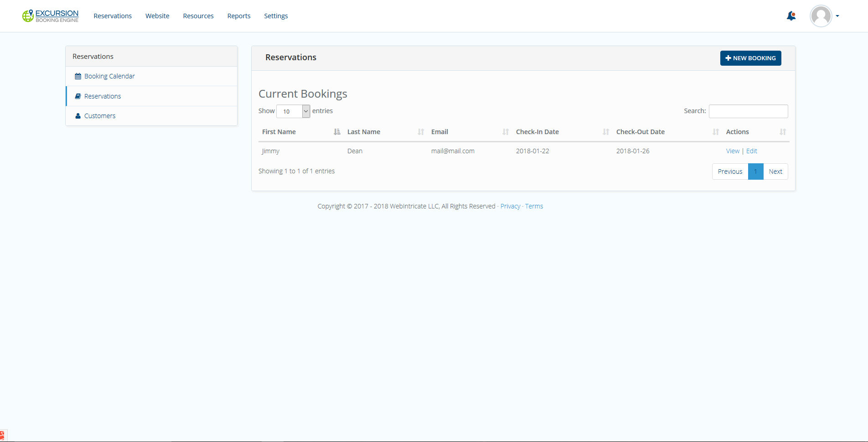The height and width of the screenshot is (442, 868).
Task: Sort table by First Name column icon
Action: pyautogui.click(x=337, y=132)
